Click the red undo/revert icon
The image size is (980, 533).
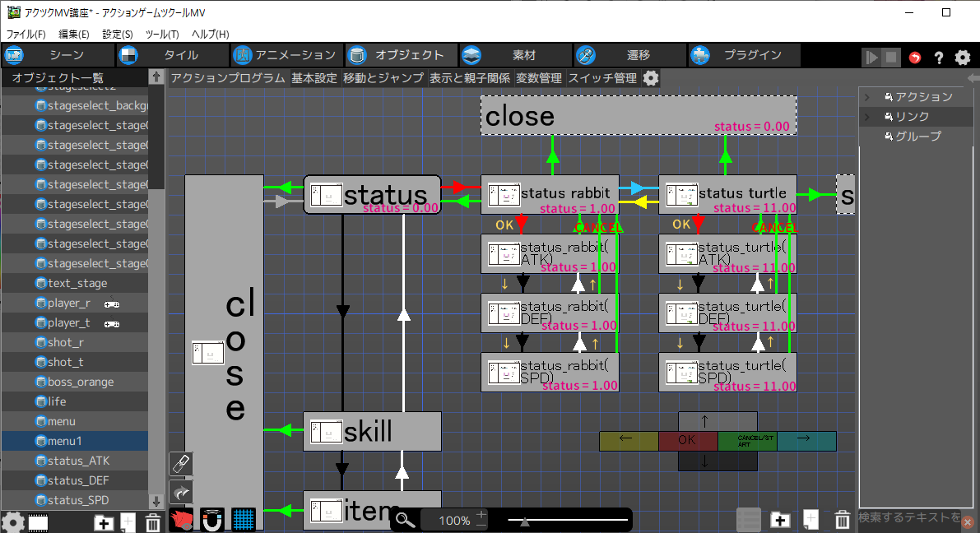pyautogui.click(x=915, y=58)
